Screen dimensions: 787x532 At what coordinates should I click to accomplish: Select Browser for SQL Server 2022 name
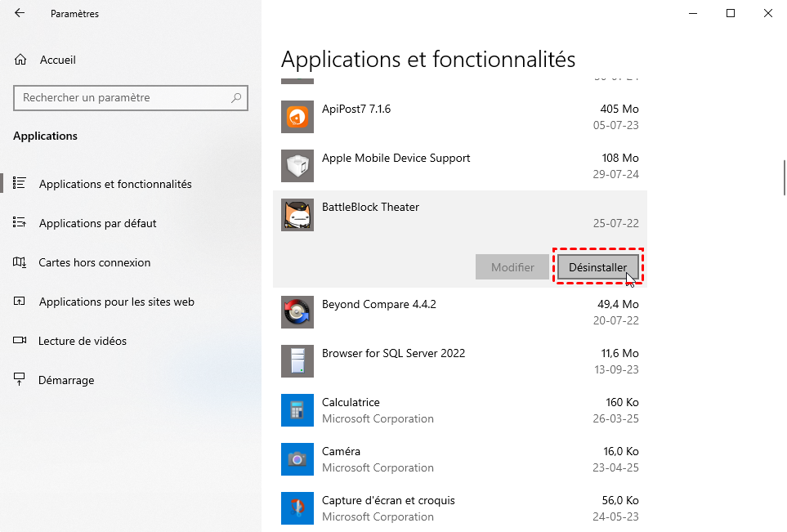pyautogui.click(x=394, y=353)
